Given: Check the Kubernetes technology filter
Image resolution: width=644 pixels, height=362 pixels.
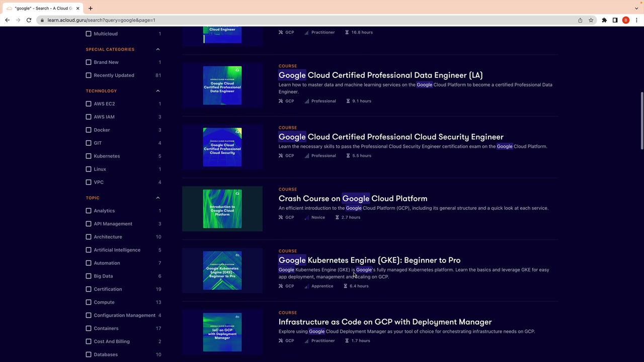Looking at the screenshot, I should (89, 156).
